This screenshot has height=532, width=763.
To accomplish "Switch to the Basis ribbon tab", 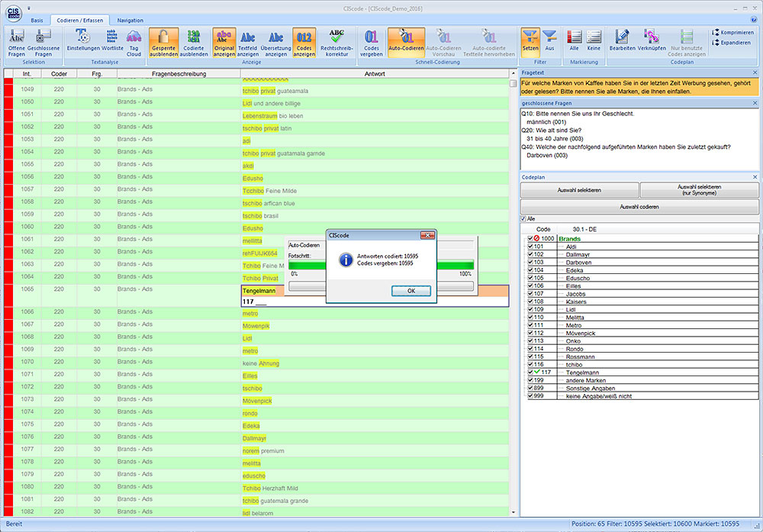I will [x=37, y=21].
